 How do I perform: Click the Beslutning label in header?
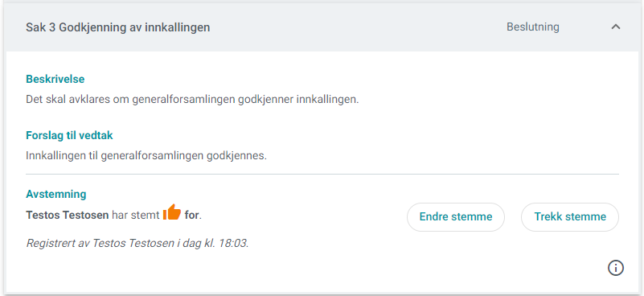tap(533, 27)
